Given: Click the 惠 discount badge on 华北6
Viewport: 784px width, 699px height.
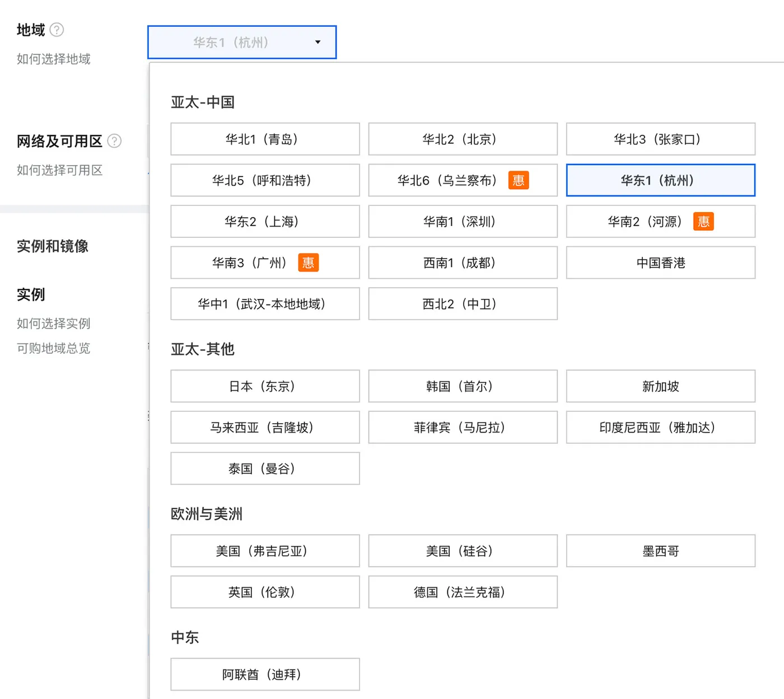Looking at the screenshot, I should (518, 180).
